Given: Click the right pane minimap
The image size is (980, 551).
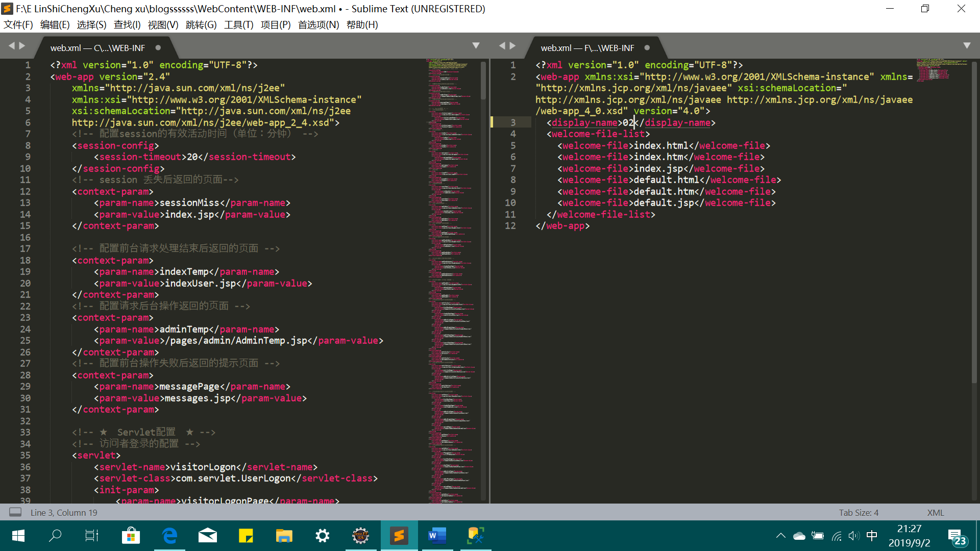Looking at the screenshot, I should point(942,70).
